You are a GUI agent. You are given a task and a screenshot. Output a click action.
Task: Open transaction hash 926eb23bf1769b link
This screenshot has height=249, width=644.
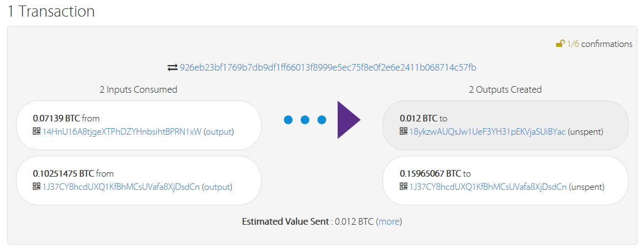click(328, 67)
